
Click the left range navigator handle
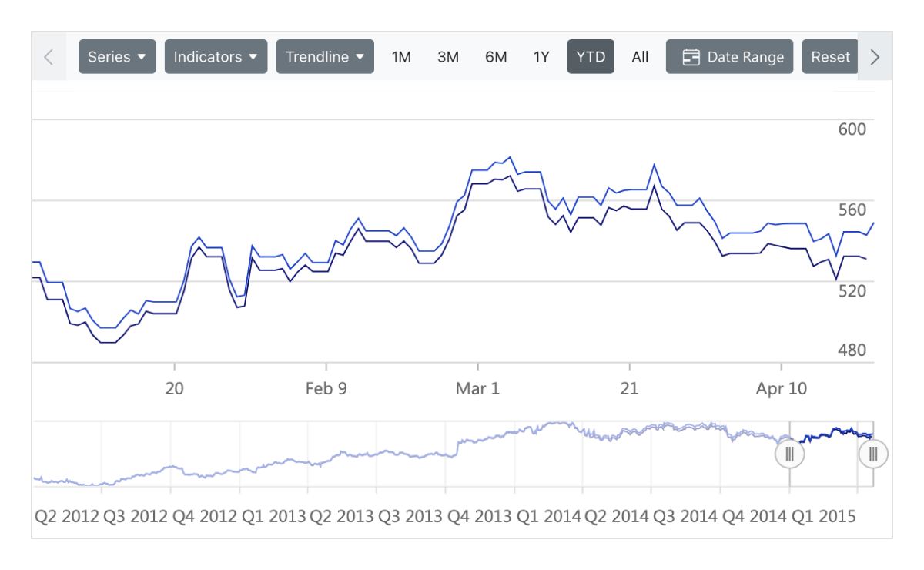[x=789, y=454]
